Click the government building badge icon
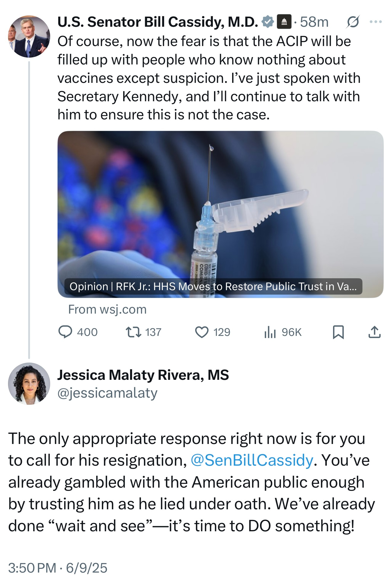 284,22
